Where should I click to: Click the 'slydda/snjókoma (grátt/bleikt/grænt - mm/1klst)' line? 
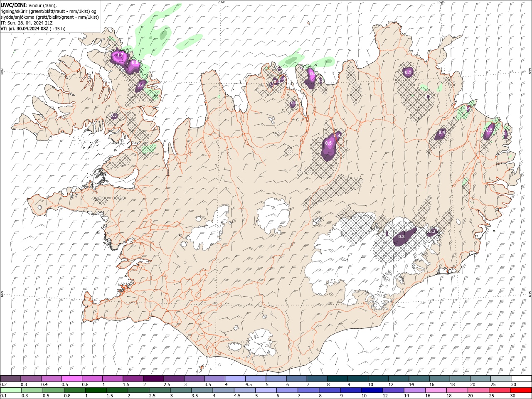click(49, 17)
